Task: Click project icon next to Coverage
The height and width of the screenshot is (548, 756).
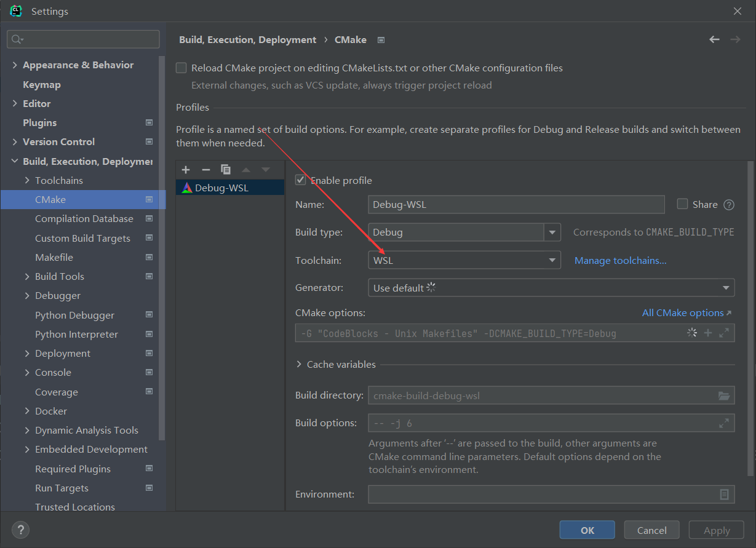Action: coord(149,391)
